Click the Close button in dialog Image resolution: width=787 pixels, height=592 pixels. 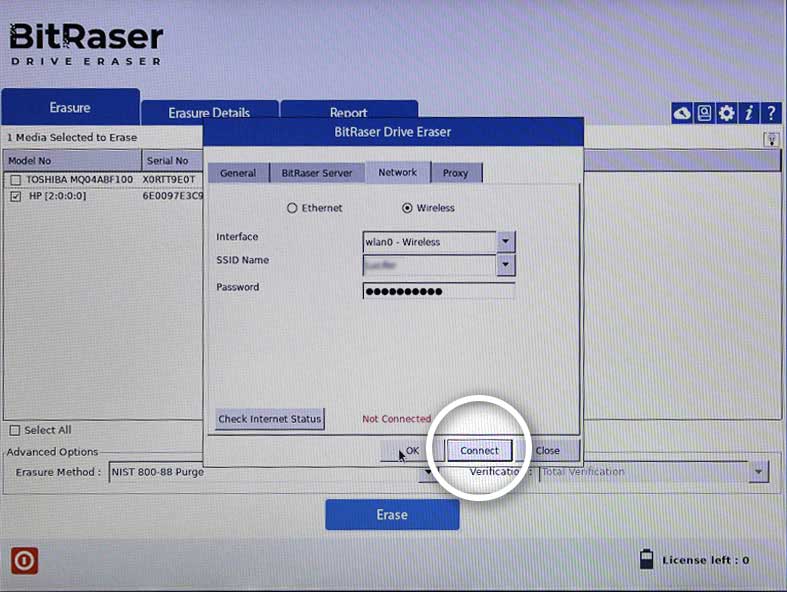pyautogui.click(x=548, y=450)
